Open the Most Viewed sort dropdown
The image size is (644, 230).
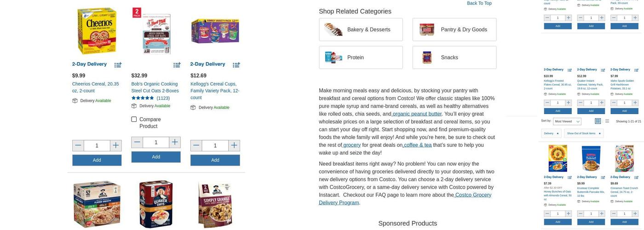[567, 121]
